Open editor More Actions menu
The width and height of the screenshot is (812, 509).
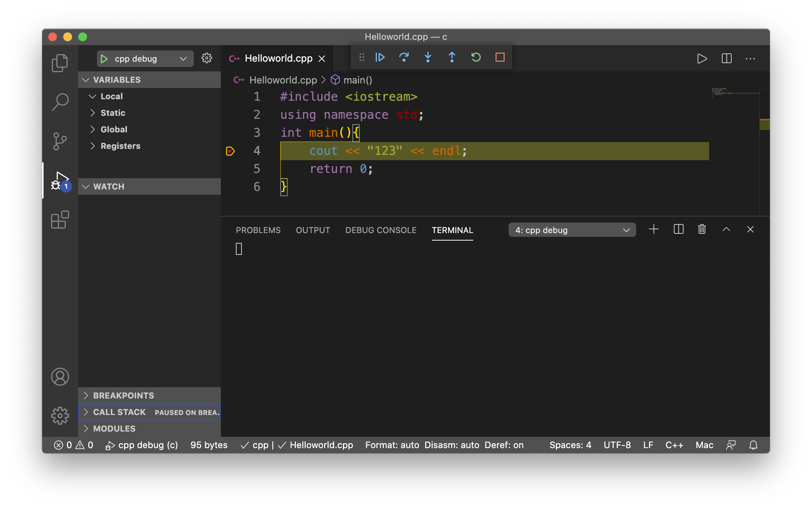[x=750, y=59]
